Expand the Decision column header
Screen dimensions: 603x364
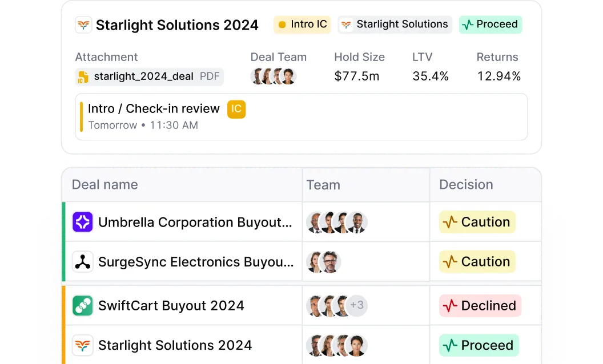tap(466, 184)
